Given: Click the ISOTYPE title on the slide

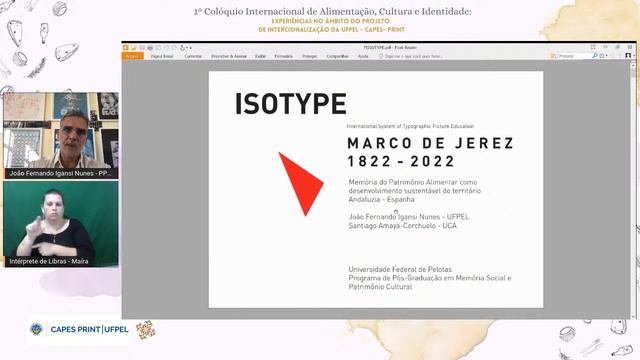Looking at the screenshot, I should click(291, 104).
